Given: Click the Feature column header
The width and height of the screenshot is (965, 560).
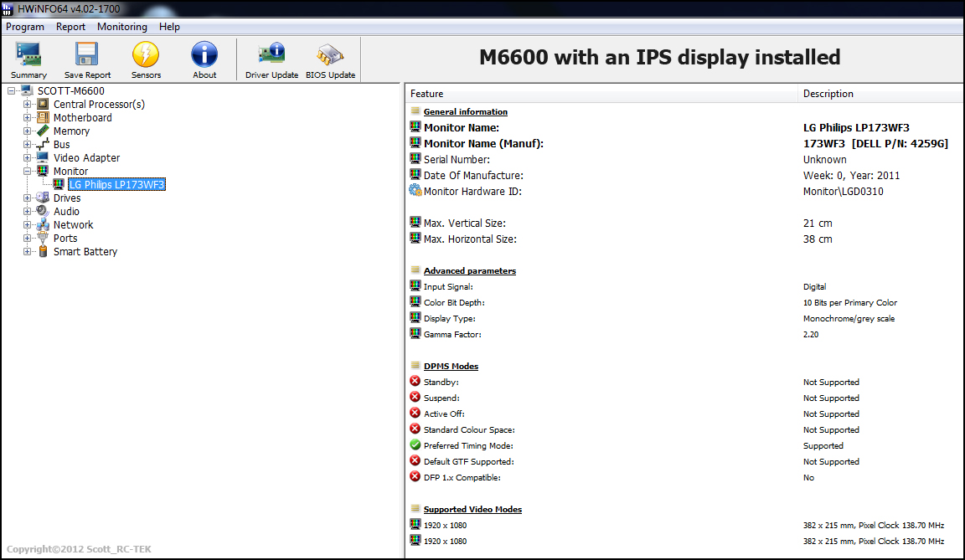Looking at the screenshot, I should click(601, 94).
